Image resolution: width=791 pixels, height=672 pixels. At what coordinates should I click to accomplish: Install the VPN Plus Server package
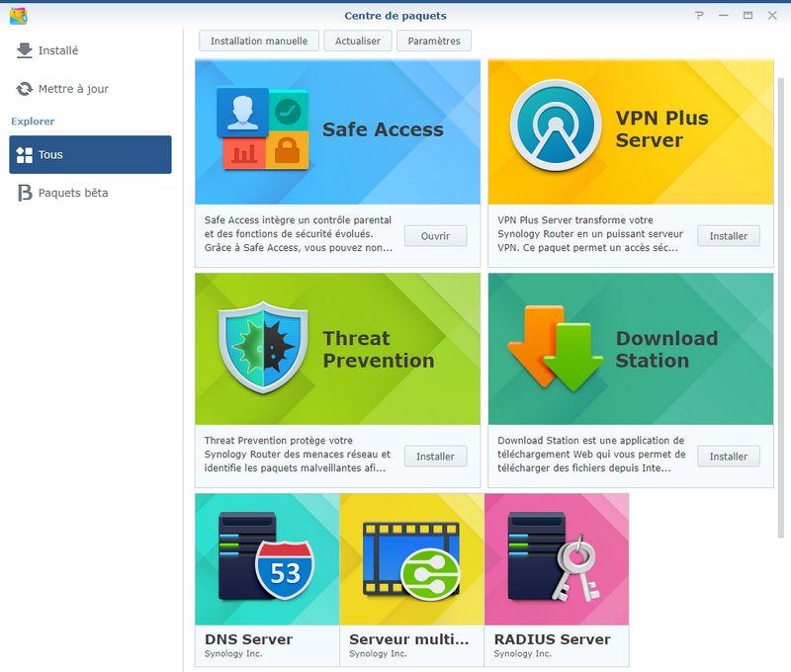729,236
